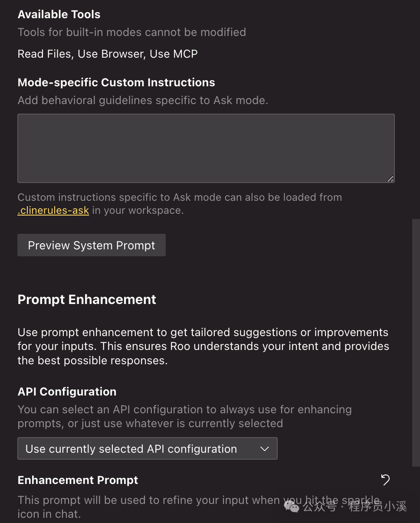Click the 'Read Files, Use Browser, Use MCP' tools list

(108, 54)
